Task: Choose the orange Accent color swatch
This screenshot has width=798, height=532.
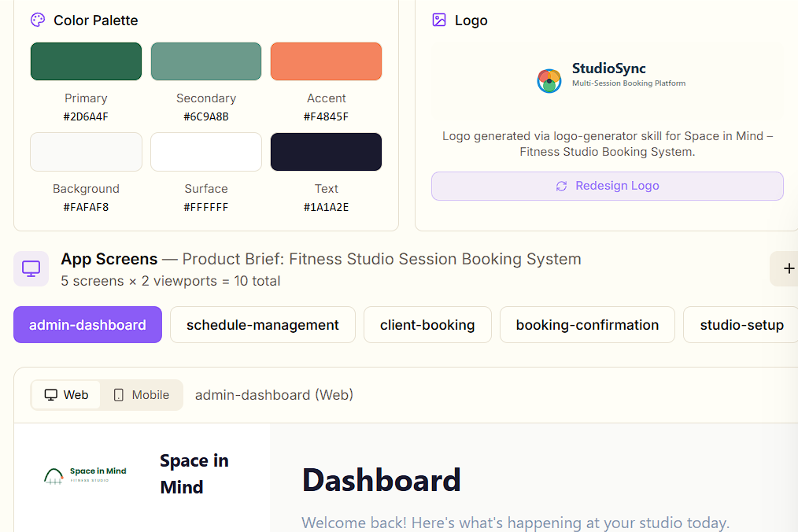Action: pos(326,61)
